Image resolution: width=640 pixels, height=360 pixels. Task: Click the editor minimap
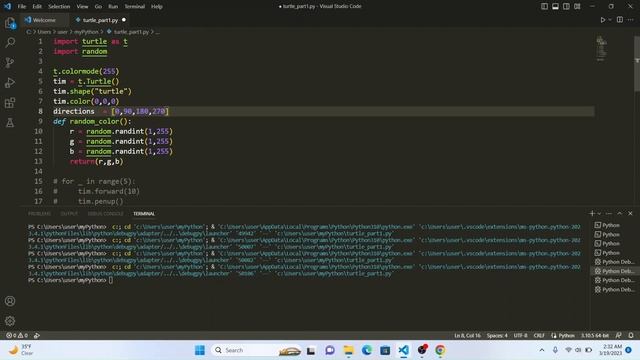(601, 49)
